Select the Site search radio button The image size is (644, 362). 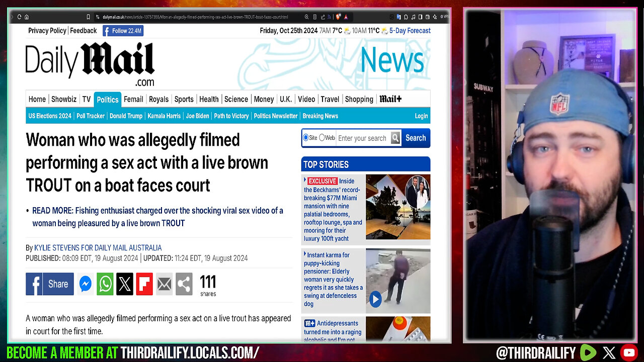coord(305,137)
